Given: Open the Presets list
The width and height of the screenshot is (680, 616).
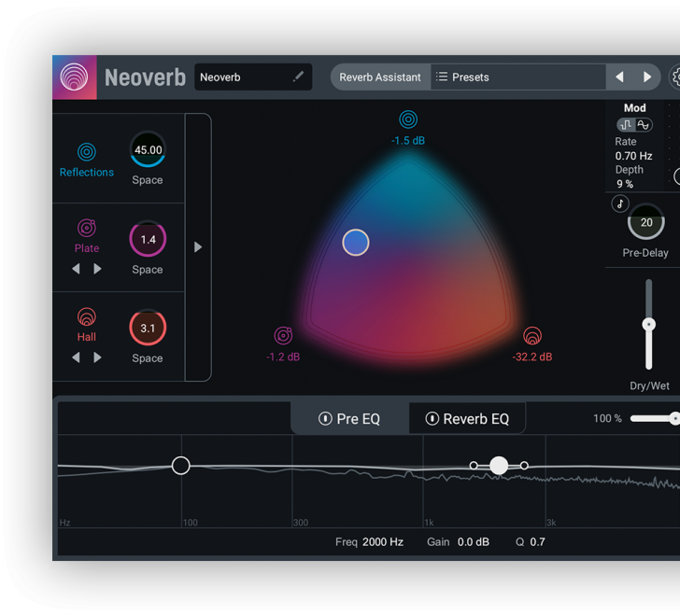Looking at the screenshot, I should pos(517,77).
